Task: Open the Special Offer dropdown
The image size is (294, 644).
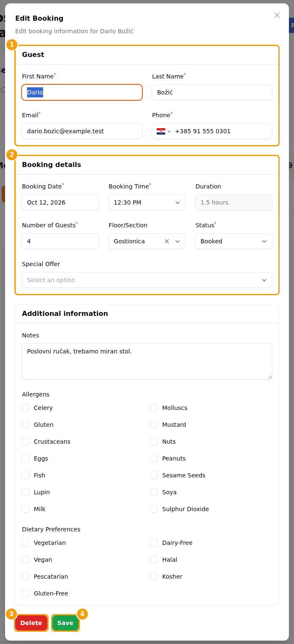Action: [x=147, y=280]
